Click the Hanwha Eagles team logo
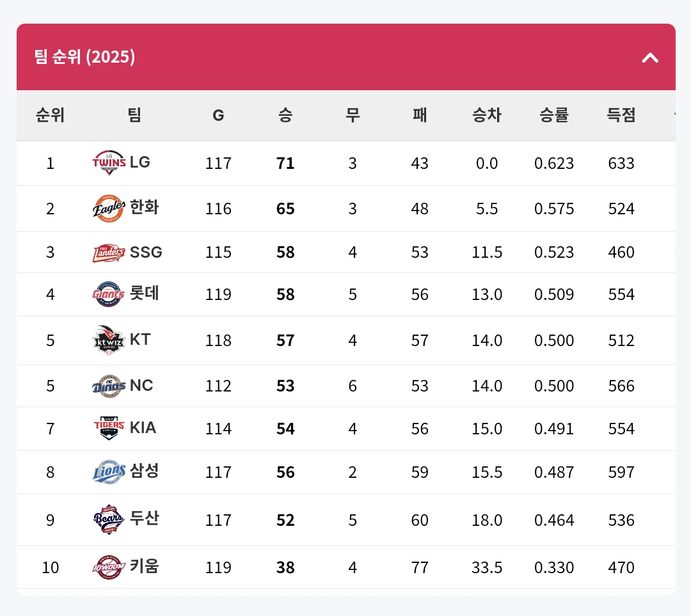Image resolution: width=691 pixels, height=616 pixels. point(109,209)
